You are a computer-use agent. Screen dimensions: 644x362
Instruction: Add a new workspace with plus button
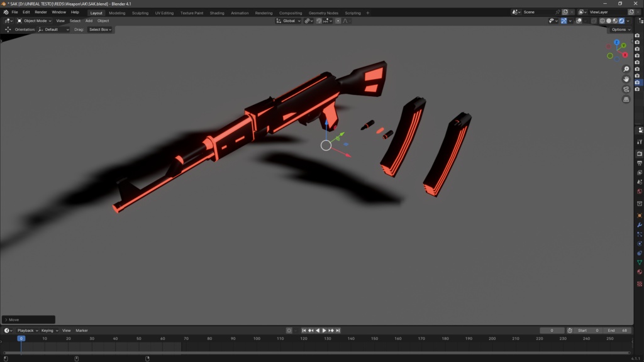coord(367,13)
